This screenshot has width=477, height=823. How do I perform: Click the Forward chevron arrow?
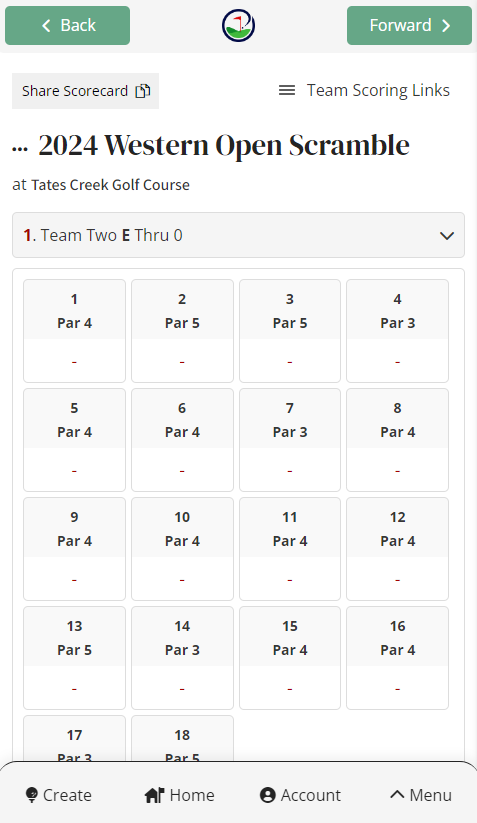tap(446, 25)
